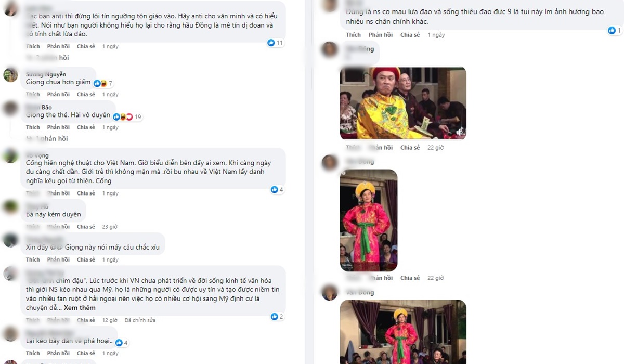Like the 'Bà này kém duyên' comment
Screen dimensions: 624x364
coord(33,227)
